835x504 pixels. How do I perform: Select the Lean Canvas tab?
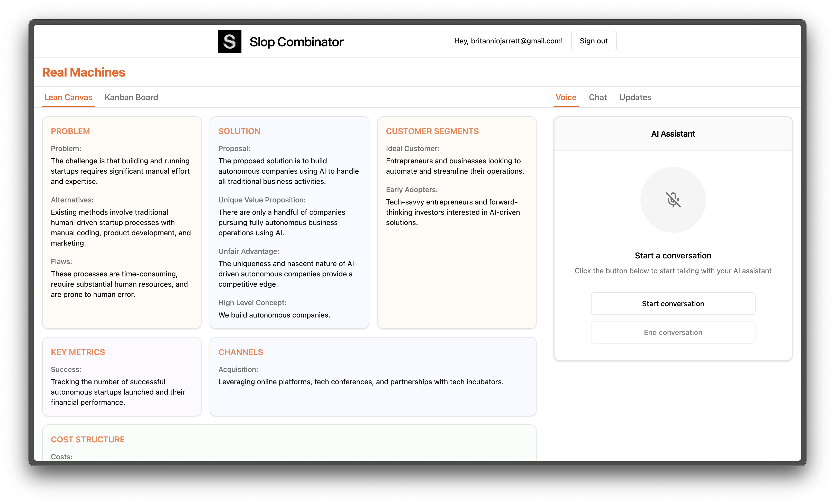click(x=68, y=97)
